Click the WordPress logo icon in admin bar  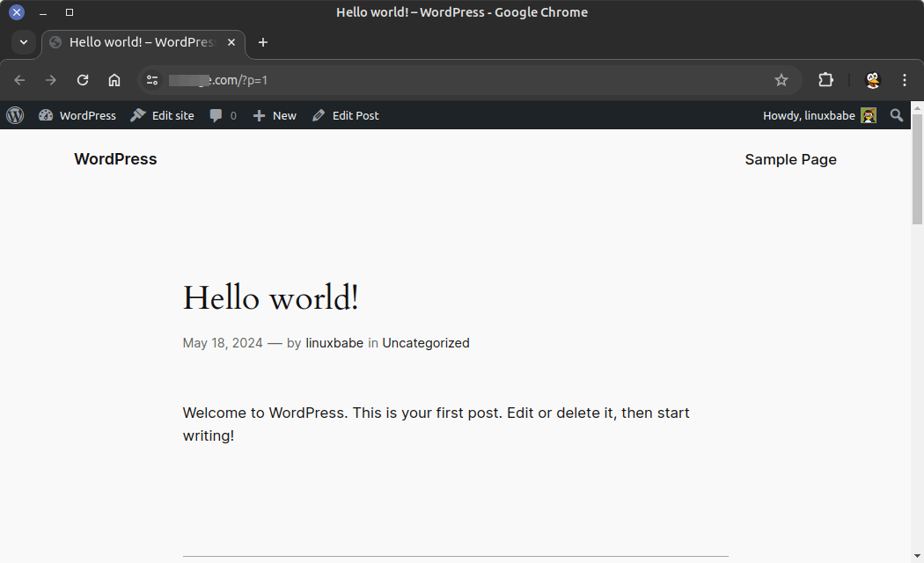click(15, 115)
